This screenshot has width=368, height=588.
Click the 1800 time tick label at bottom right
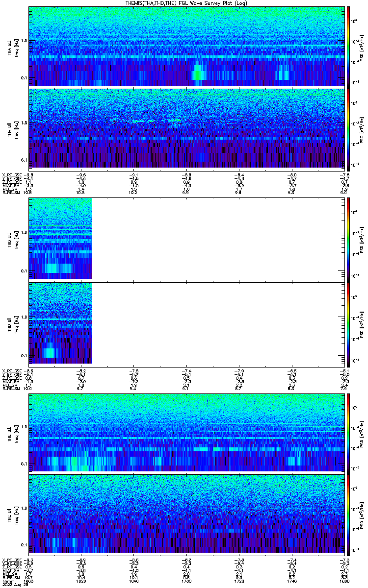pyautogui.click(x=343, y=581)
